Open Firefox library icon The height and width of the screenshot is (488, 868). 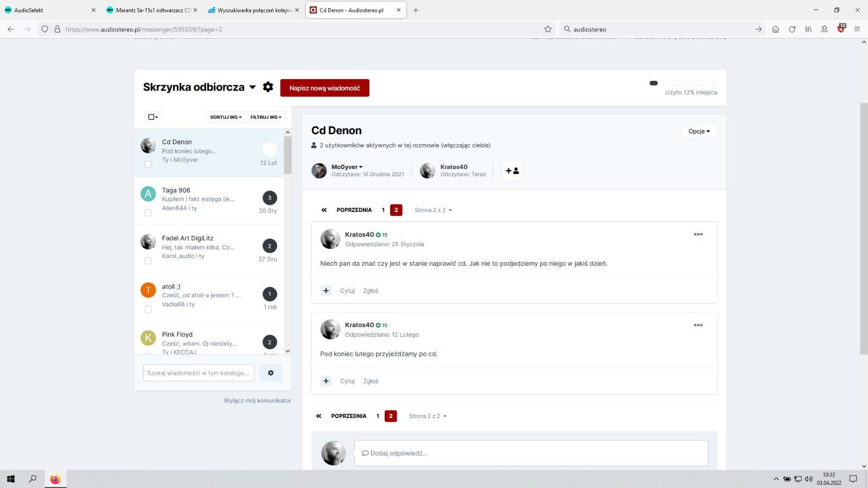pyautogui.click(x=808, y=29)
